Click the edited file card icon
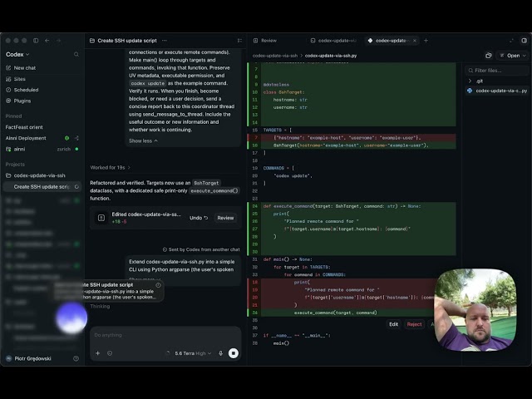This screenshot has height=399, width=532. pyautogui.click(x=101, y=218)
